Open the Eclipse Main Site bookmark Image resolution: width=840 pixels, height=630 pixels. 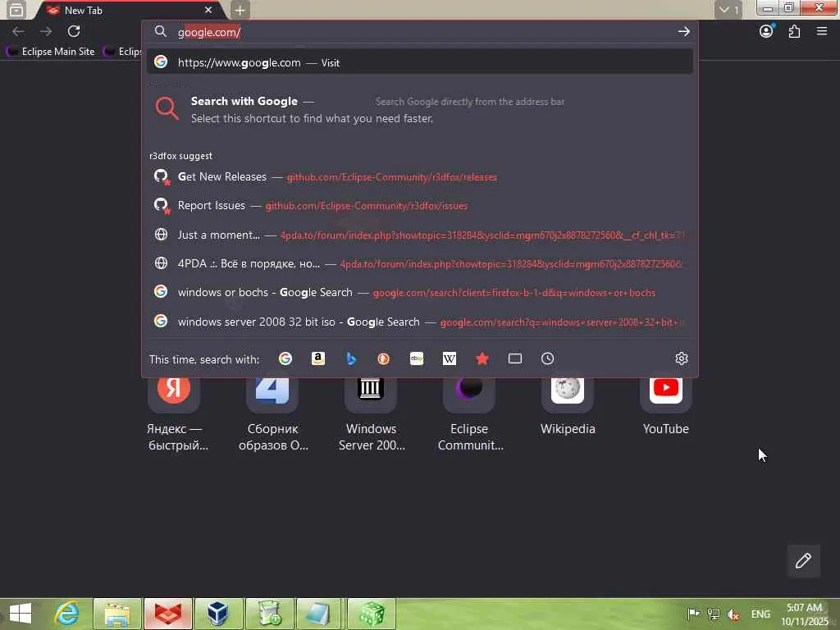click(51, 52)
